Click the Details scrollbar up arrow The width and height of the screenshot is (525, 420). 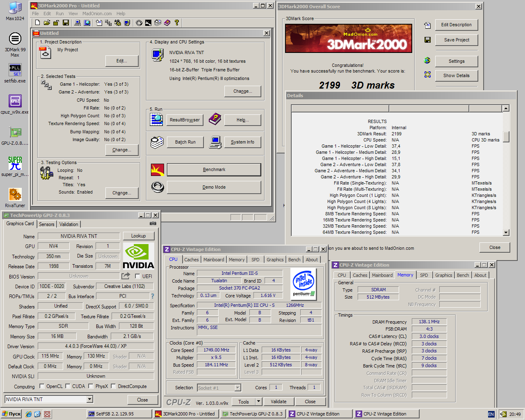506,108
